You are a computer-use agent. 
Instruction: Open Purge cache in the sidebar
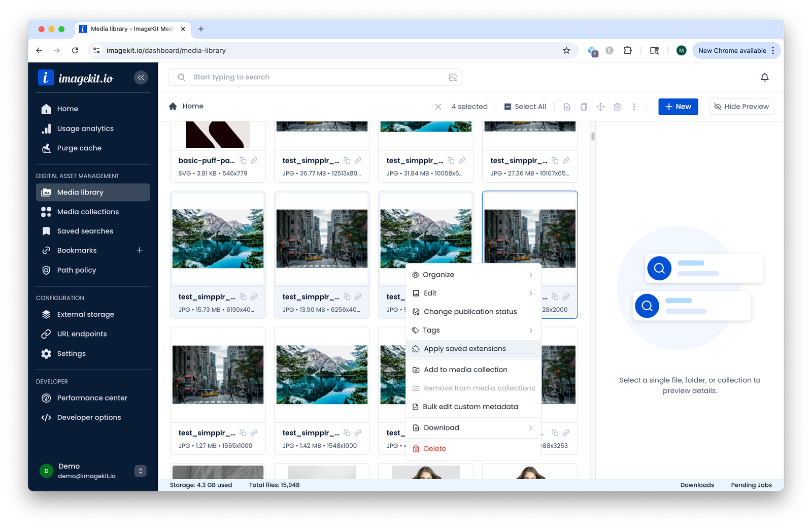(x=93, y=148)
